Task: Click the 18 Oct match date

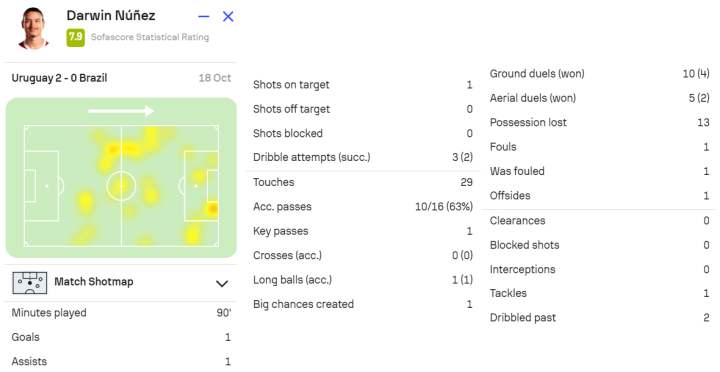Action: (x=214, y=78)
